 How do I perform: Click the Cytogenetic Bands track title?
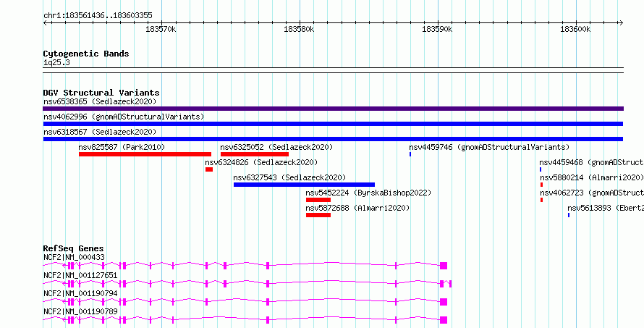click(x=86, y=54)
